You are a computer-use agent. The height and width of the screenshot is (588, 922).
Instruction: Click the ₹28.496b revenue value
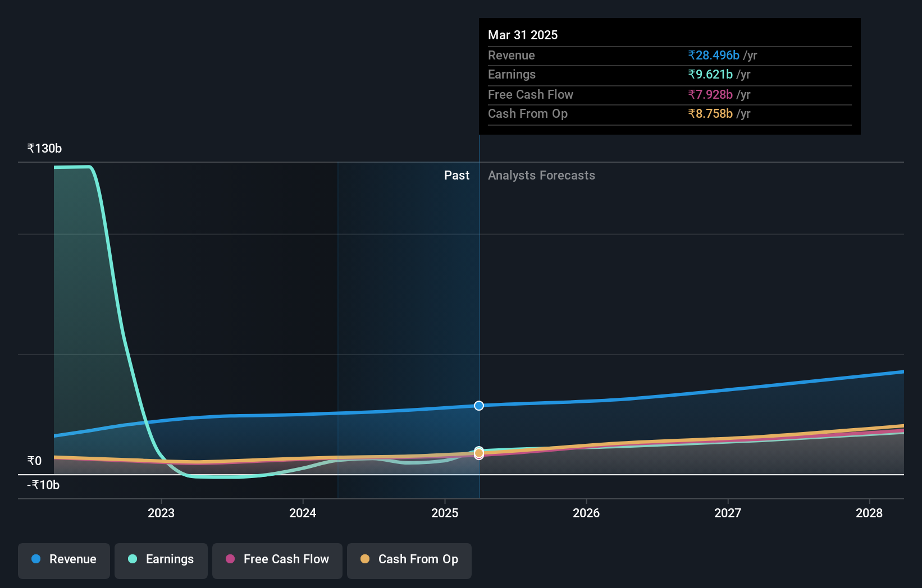pyautogui.click(x=713, y=55)
